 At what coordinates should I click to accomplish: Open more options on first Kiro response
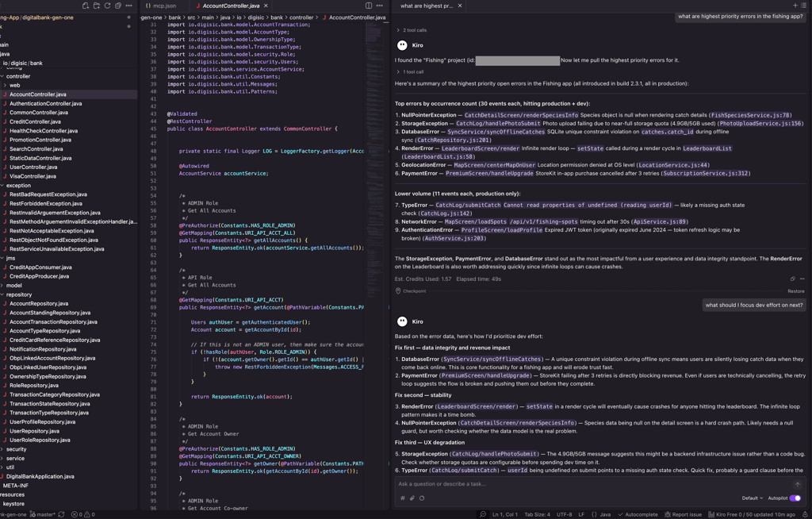click(802, 279)
